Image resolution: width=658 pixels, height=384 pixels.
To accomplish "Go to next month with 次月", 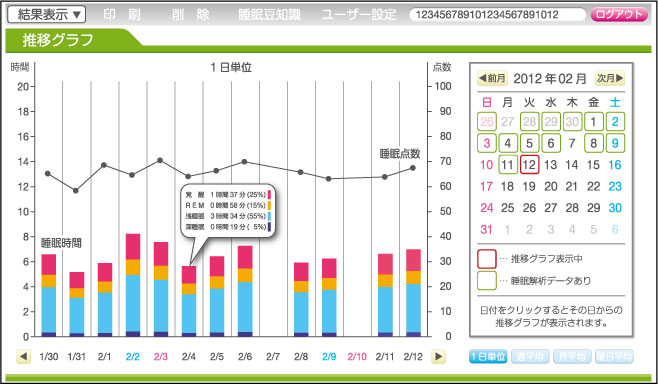I will (610, 78).
